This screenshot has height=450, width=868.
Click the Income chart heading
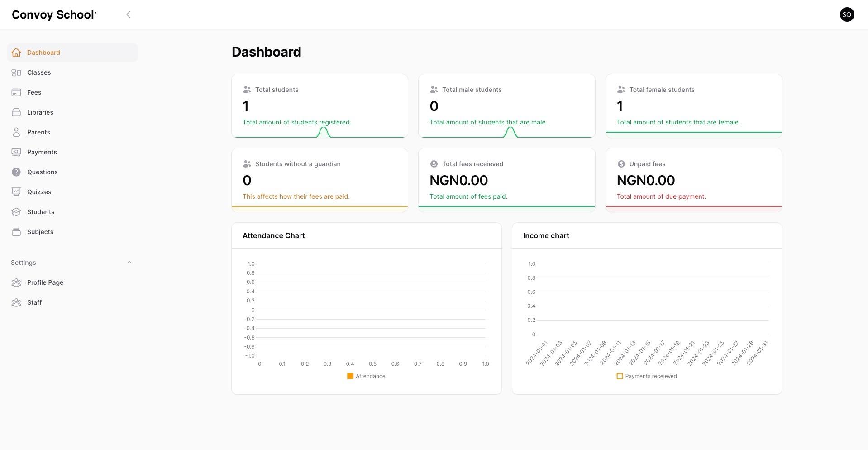click(x=546, y=236)
